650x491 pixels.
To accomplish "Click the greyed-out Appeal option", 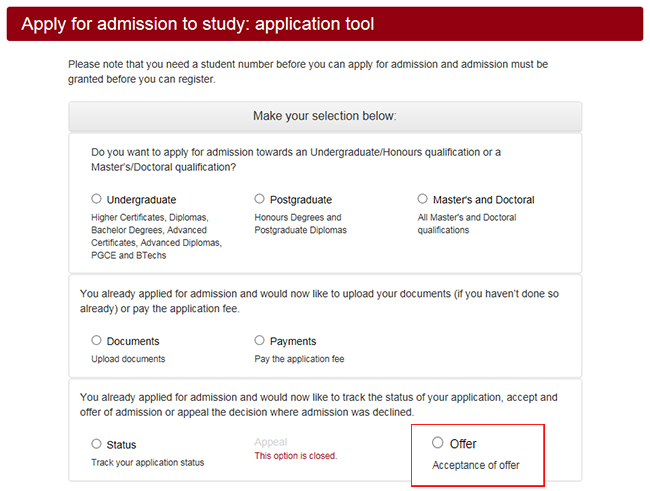I will [x=271, y=442].
